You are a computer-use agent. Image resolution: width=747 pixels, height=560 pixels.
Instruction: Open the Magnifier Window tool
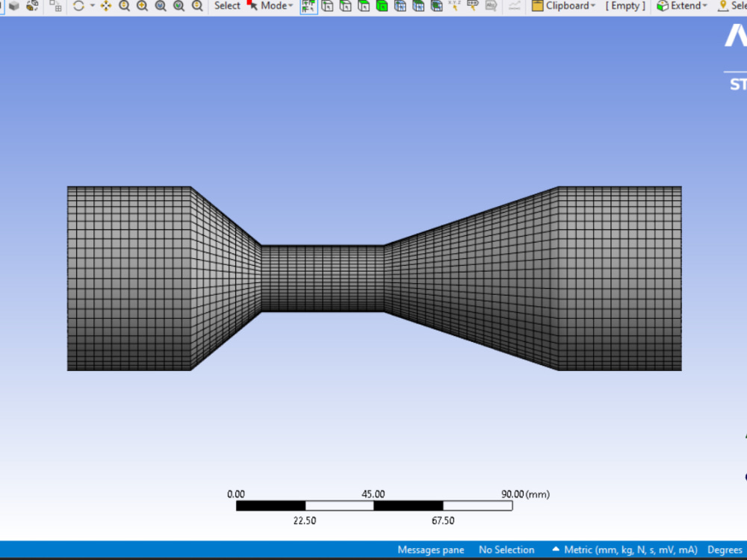coord(179,6)
